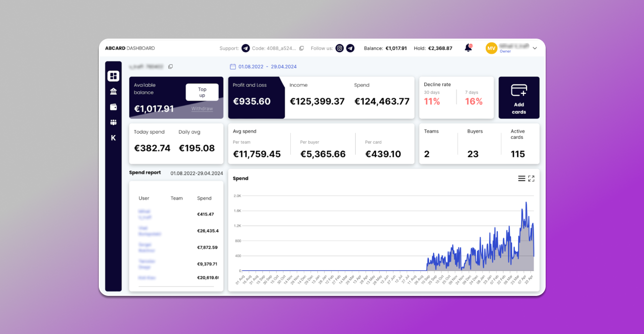Viewport: 644px width, 334px height.
Task: Click the Withdraw link
Action: point(202,109)
